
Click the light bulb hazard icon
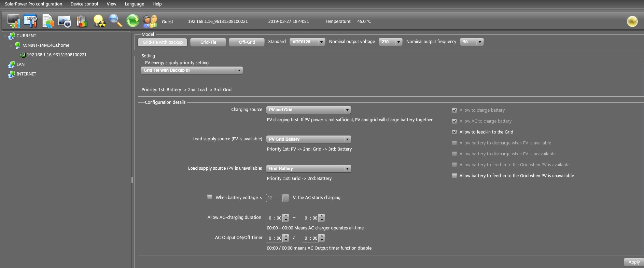click(99, 21)
